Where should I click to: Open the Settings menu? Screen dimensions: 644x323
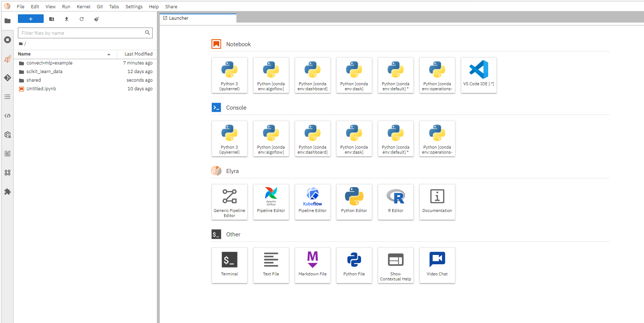[134, 6]
